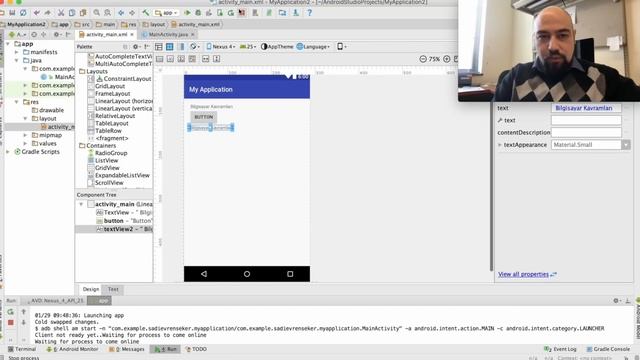640x360 pixels.
Task: Switch to the MainActivity.java tab
Action: tap(168, 35)
